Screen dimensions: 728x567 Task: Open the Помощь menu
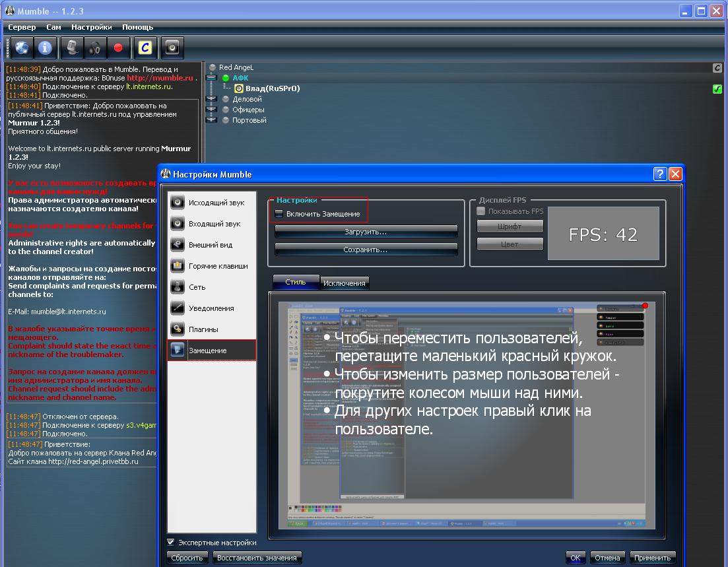(137, 27)
